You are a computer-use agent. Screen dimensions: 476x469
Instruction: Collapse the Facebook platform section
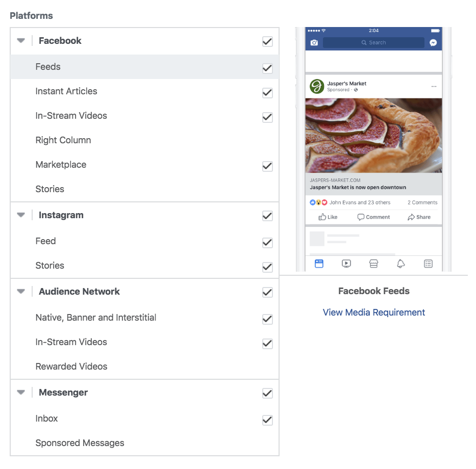coord(21,41)
